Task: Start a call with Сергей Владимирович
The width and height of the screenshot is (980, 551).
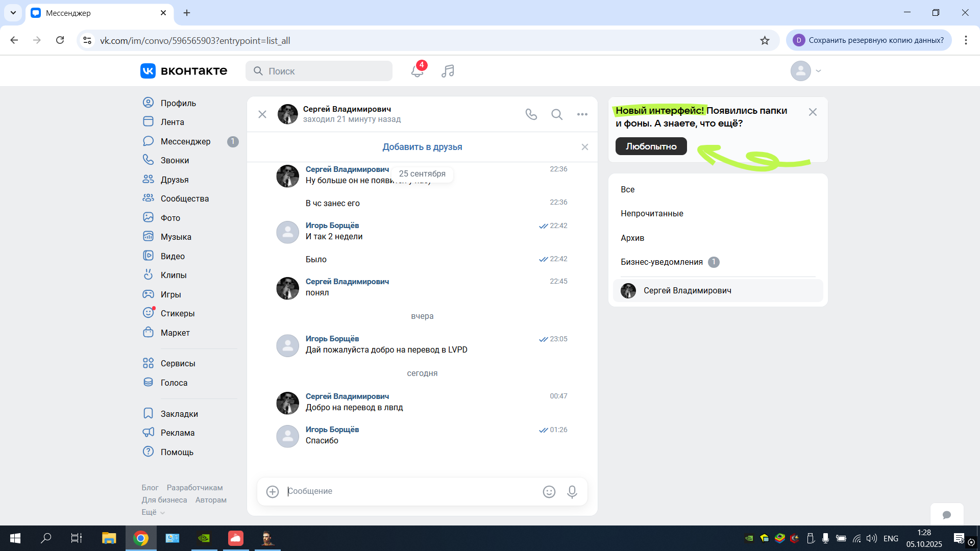Action: coord(531,114)
